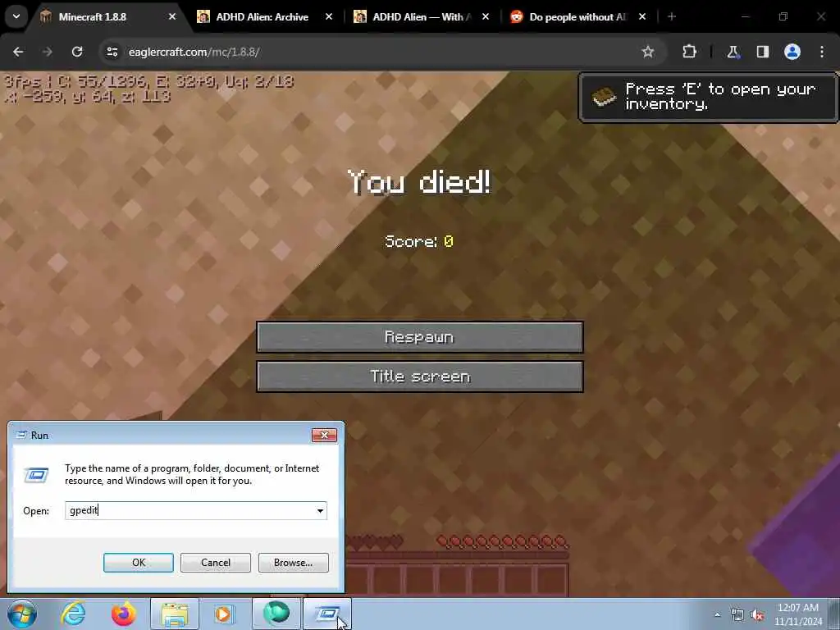Click Browse... in the Run dialog
This screenshot has height=630, width=840.
point(293,563)
